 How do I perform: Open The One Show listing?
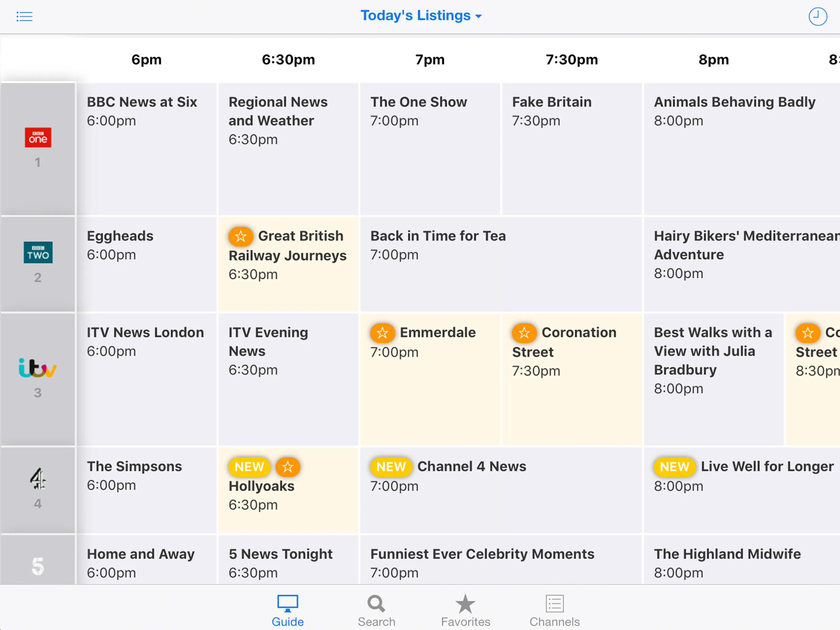[x=430, y=149]
